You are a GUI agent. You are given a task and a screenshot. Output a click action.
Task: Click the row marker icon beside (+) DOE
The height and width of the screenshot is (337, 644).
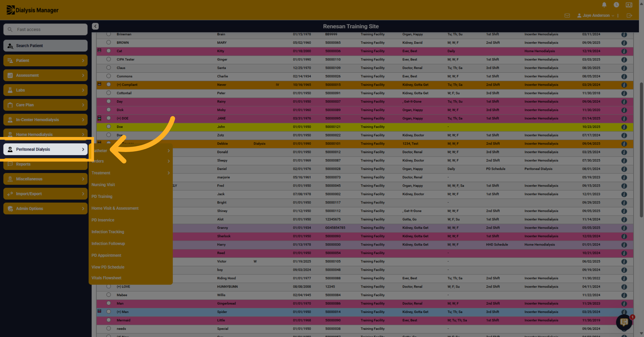click(x=99, y=118)
